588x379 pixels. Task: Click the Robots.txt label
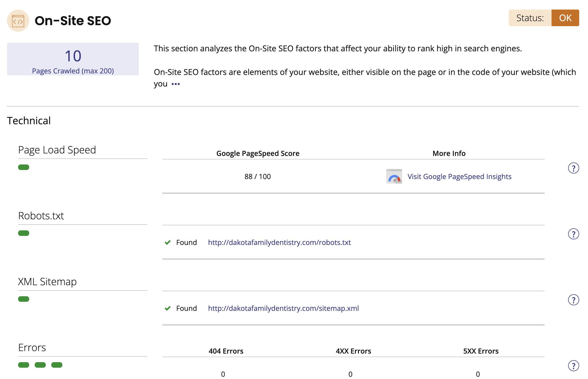click(x=41, y=216)
